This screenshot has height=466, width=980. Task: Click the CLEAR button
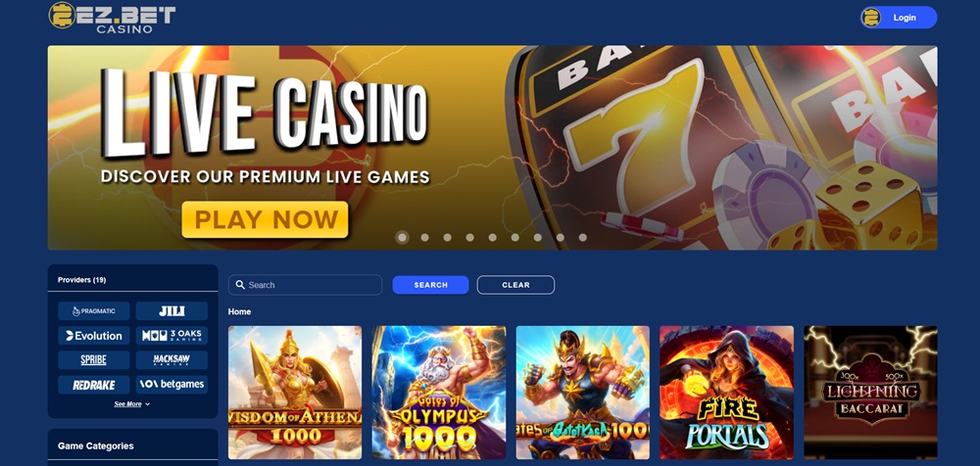515,285
